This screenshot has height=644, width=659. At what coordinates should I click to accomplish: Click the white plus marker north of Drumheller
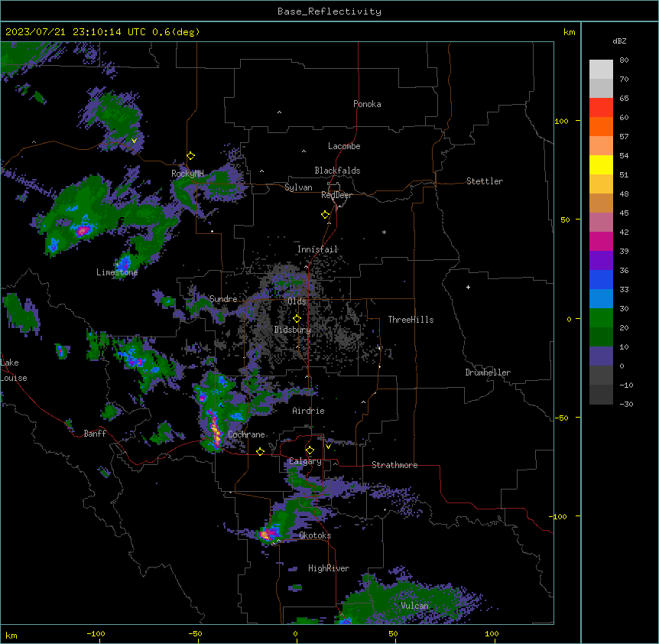pos(468,287)
